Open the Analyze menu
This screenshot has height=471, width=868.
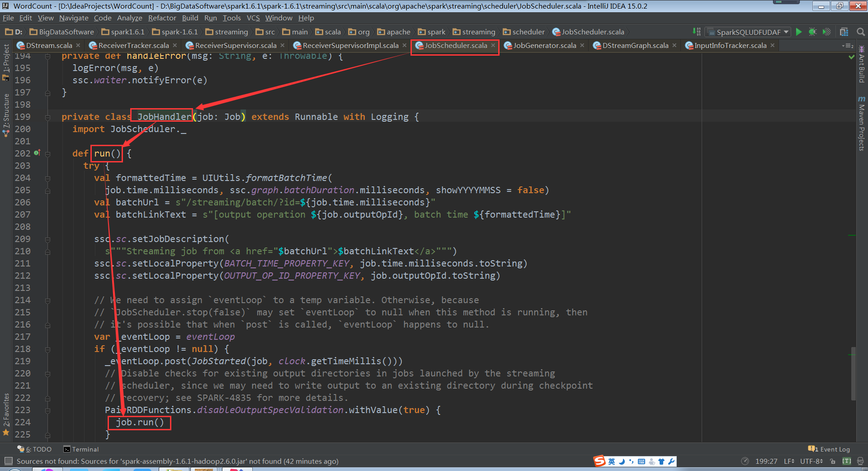point(130,18)
